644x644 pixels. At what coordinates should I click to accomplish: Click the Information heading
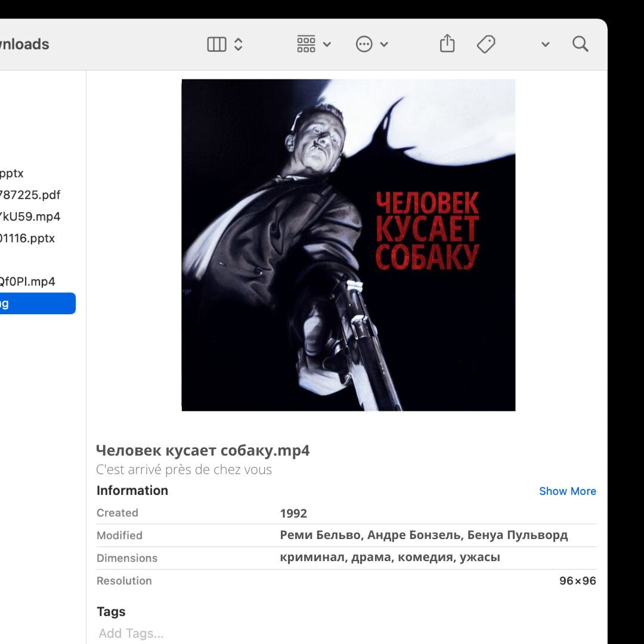coord(132,490)
